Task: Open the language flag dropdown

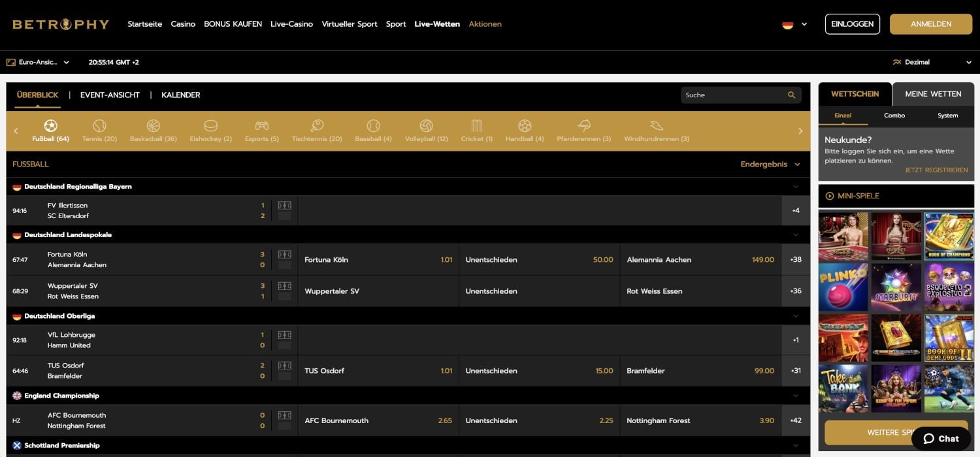Action: 794,24
